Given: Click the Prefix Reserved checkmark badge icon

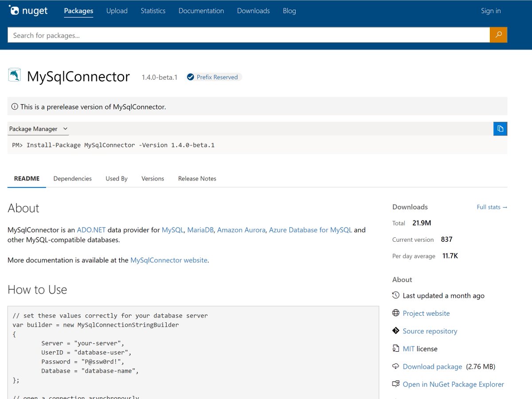Looking at the screenshot, I should (x=191, y=77).
